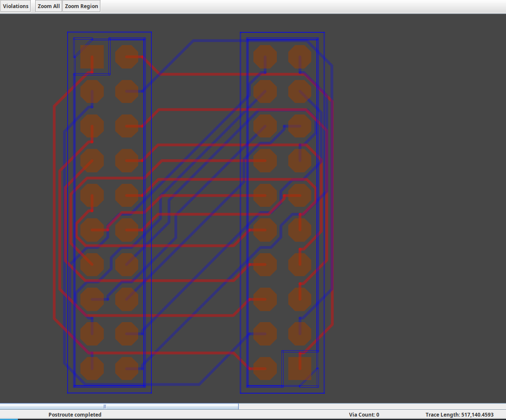The width and height of the screenshot is (506, 420).
Task: Click bottom-left octagonal pad of left connector
Action: tap(92, 369)
